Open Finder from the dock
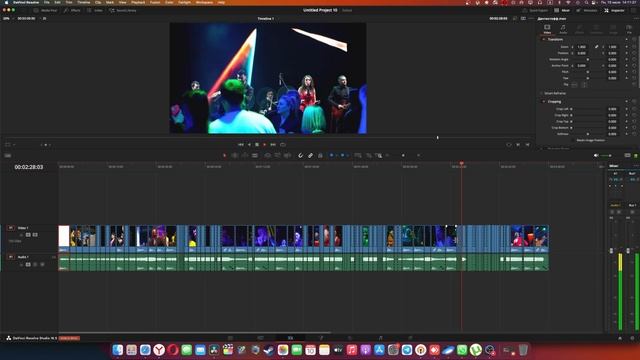The image size is (640, 360). 118,350
